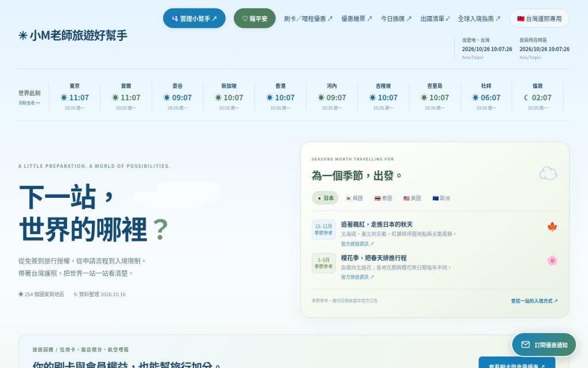Click the 資料整理 2026.10.16 text

pos(99,294)
